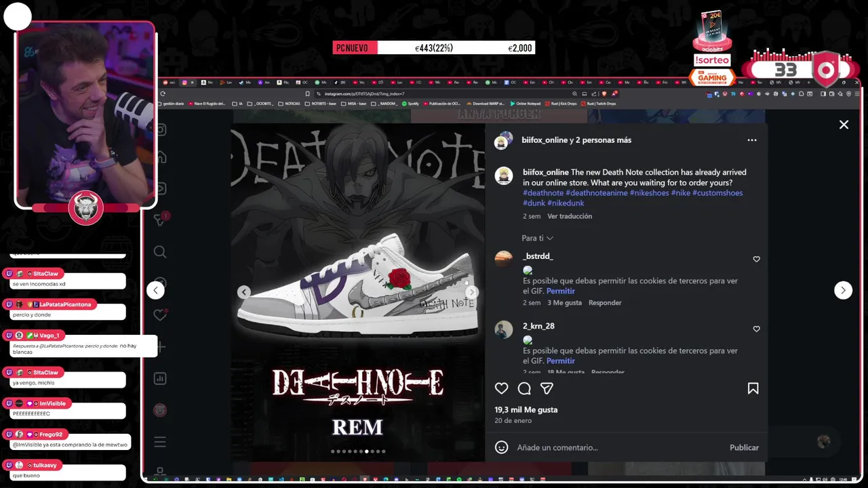Like the comment by _bstrdd_
Image resolution: width=868 pixels, height=488 pixels.
pyautogui.click(x=756, y=259)
